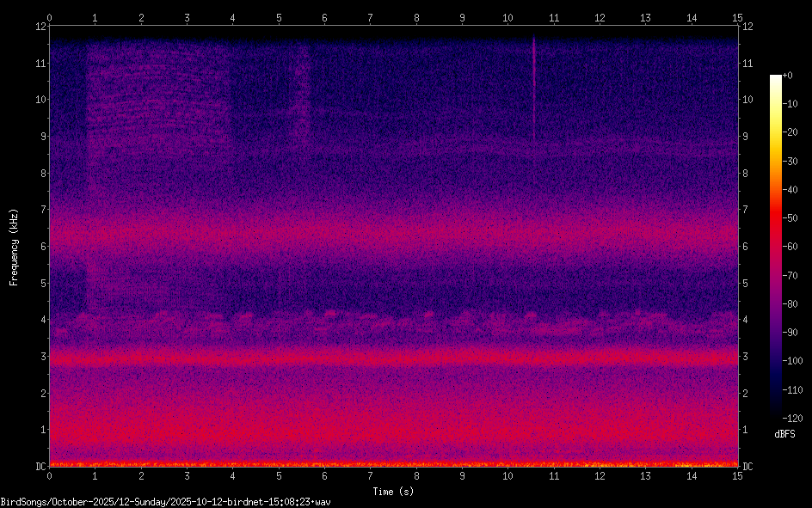The image size is (812, 508).
Task: Click the vertical spike near 10.5 seconds
Action: click(533, 90)
